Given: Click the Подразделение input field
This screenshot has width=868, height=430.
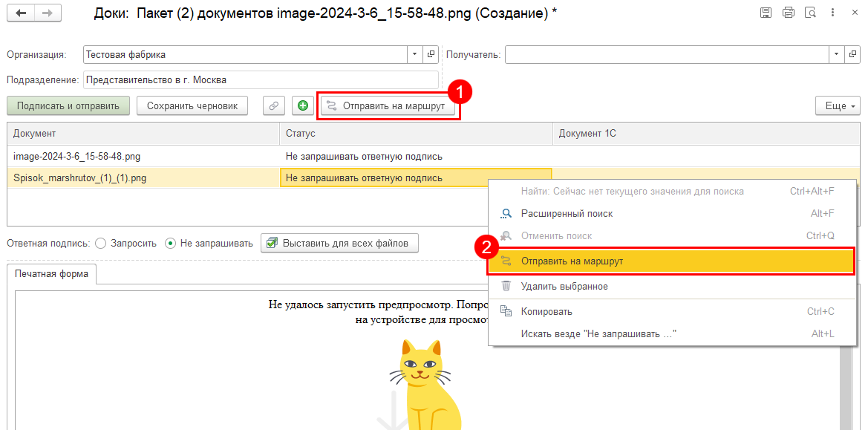Looking at the screenshot, I should point(260,80).
